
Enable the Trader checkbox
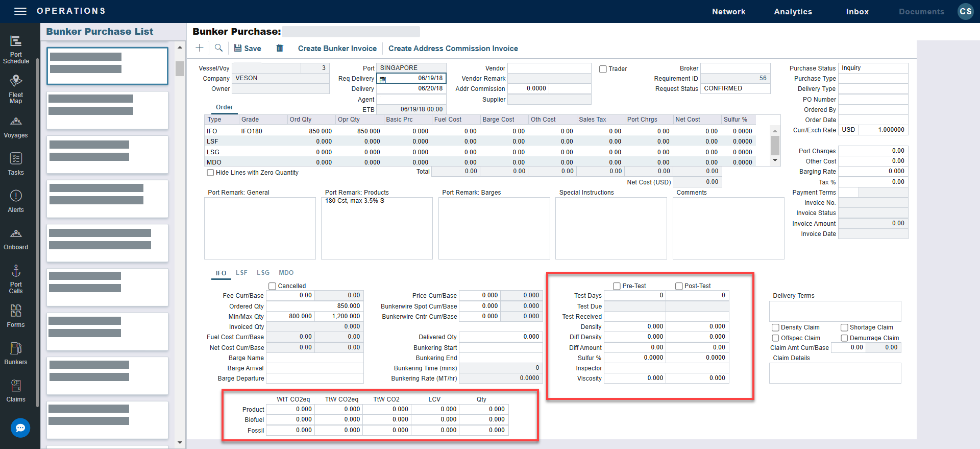tap(603, 69)
